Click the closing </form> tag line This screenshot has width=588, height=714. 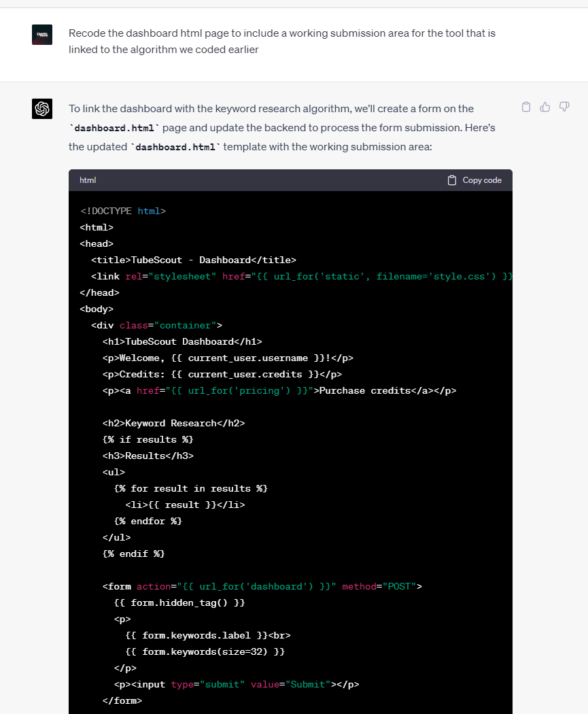tap(122, 701)
